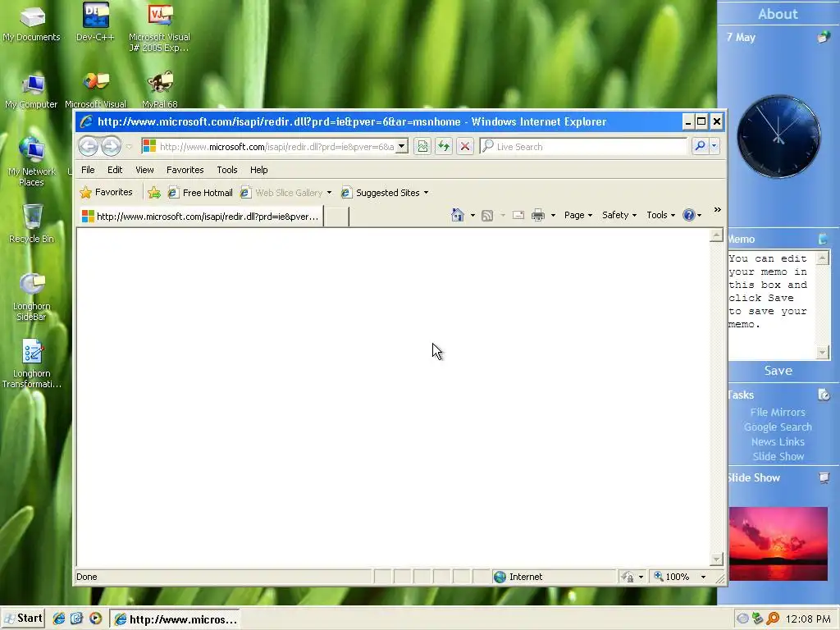The height and width of the screenshot is (630, 840).
Task: Click the Print icon
Action: (x=538, y=216)
